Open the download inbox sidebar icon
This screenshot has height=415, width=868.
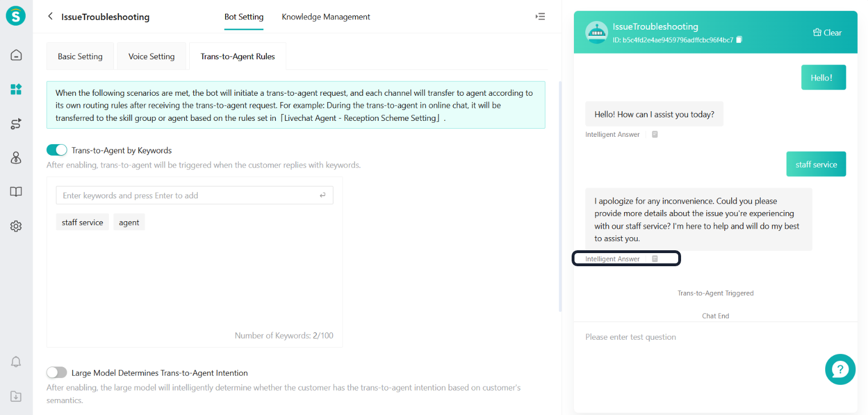(16, 396)
